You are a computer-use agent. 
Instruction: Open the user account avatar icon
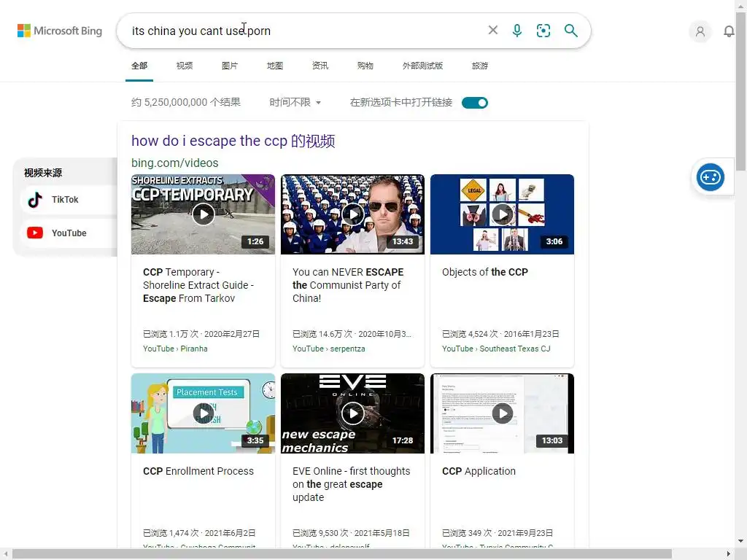[x=700, y=31]
